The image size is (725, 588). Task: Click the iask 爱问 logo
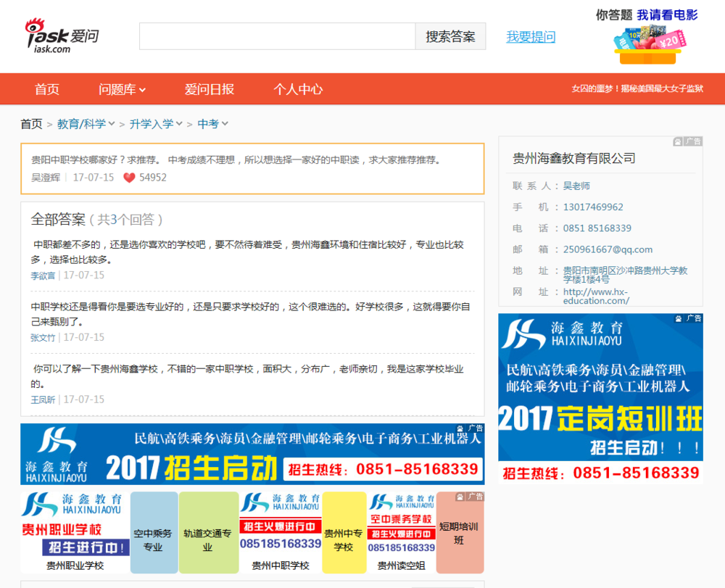62,36
